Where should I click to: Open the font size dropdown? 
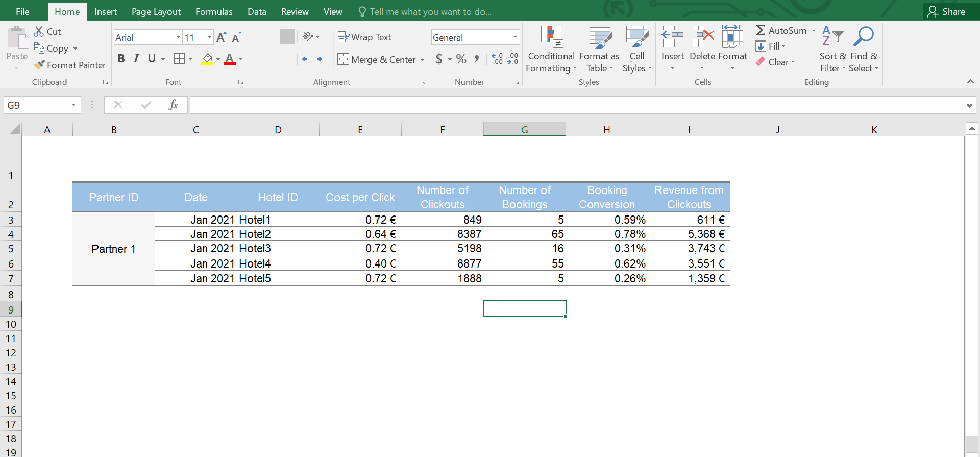pos(209,37)
